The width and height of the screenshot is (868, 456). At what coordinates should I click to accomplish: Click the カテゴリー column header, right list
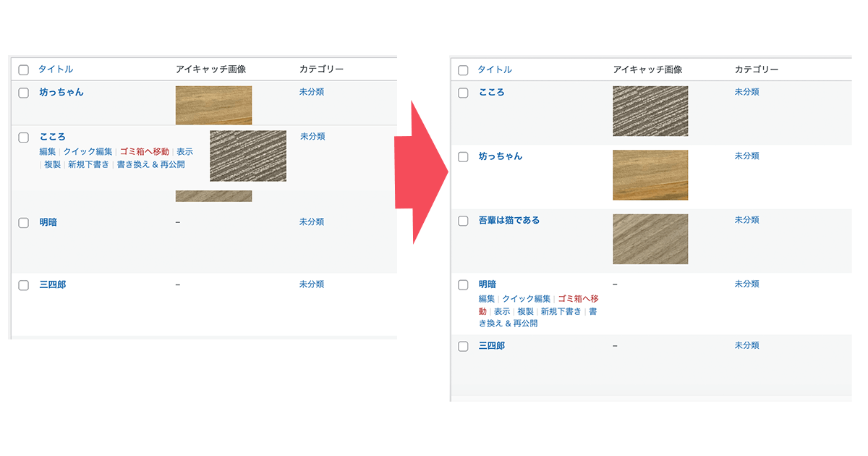click(x=757, y=69)
